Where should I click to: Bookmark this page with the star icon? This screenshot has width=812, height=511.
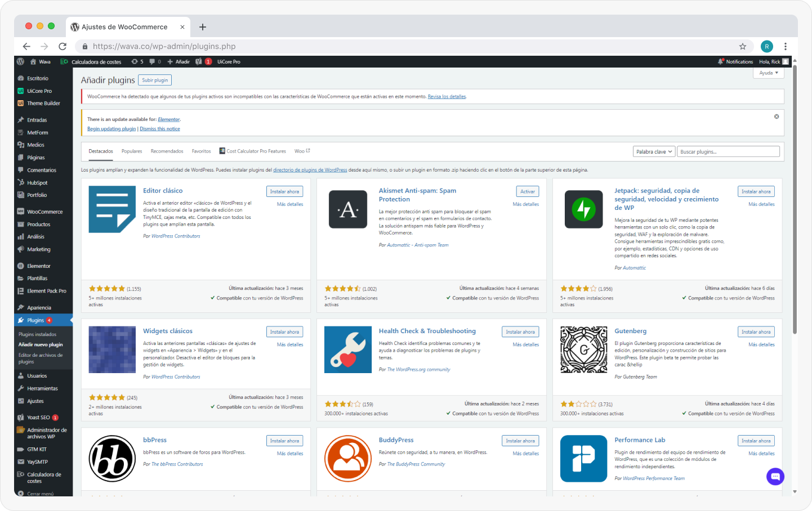[743, 46]
